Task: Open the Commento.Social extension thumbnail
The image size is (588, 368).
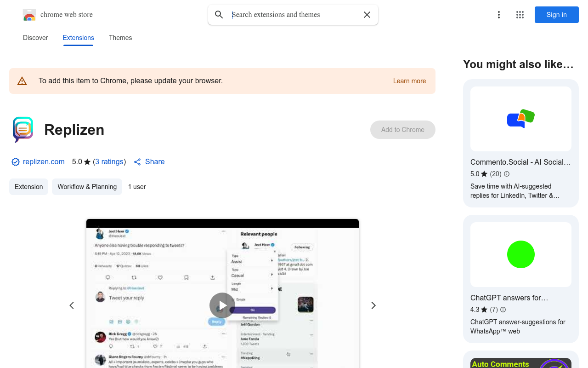Action: [521, 119]
